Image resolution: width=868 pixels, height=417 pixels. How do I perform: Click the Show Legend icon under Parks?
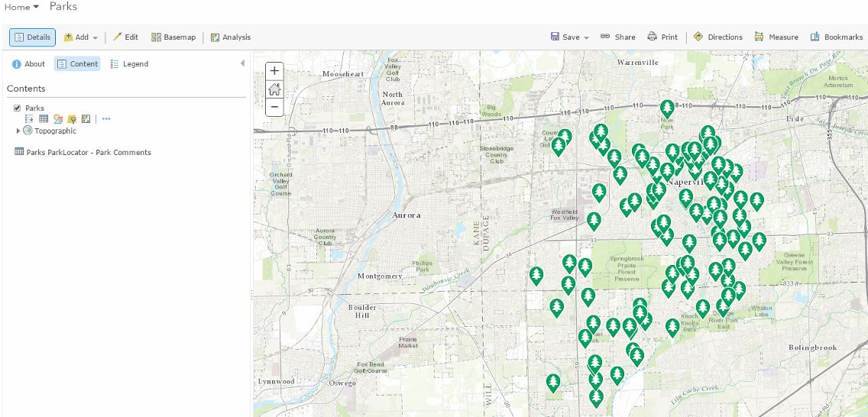(29, 118)
